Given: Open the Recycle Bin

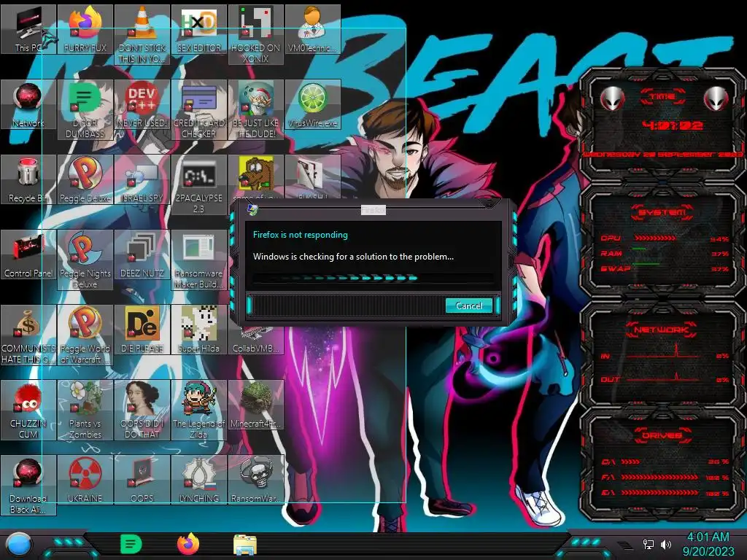Looking at the screenshot, I should (x=28, y=179).
